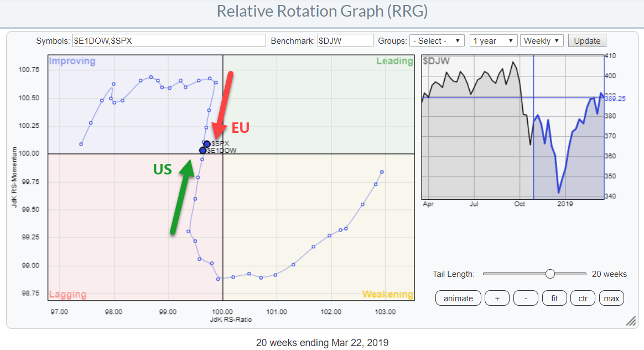Viewport: 644px width, 350px height.
Task: Click the Tail Length slider handle
Action: pyautogui.click(x=550, y=274)
